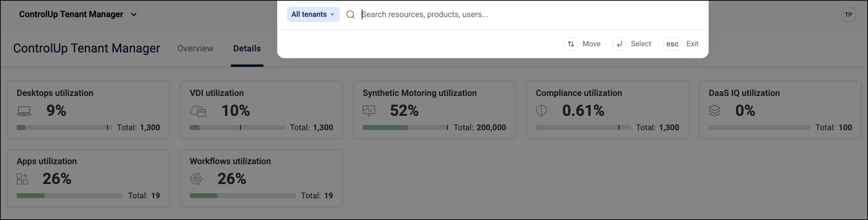
Task: Click the Synthetic Motoring monitor icon
Action: tap(369, 111)
